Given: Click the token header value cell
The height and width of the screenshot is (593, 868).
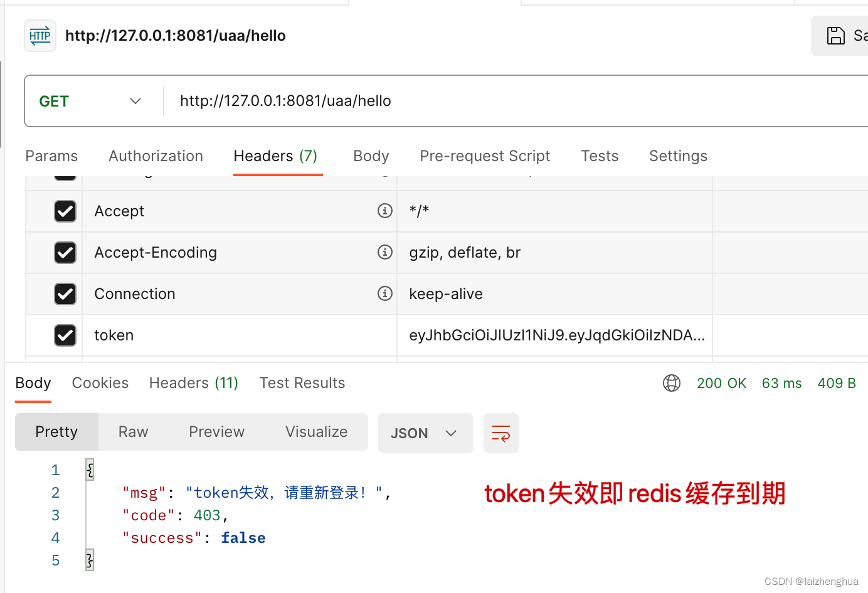Looking at the screenshot, I should point(554,335).
